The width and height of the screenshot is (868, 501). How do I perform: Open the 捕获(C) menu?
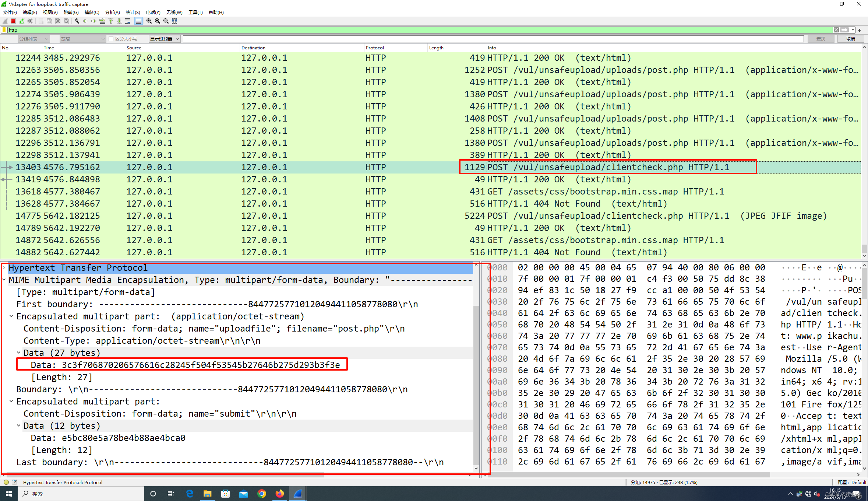(x=92, y=13)
